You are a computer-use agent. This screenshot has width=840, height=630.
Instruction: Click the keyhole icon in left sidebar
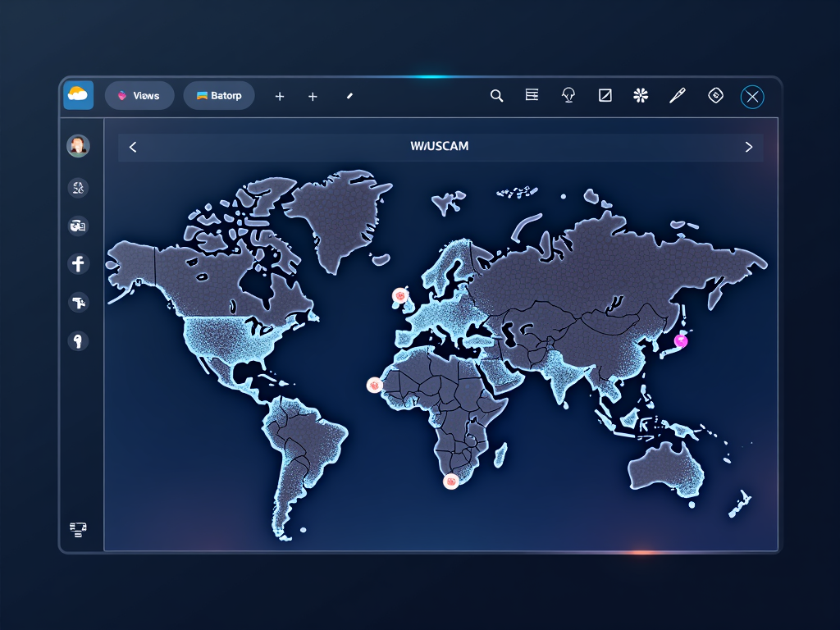tap(78, 341)
